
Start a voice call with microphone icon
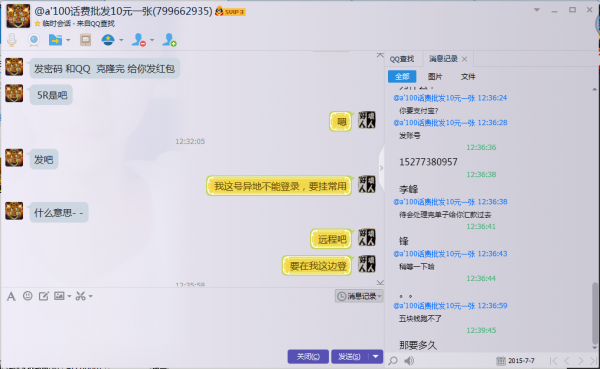(x=12, y=40)
